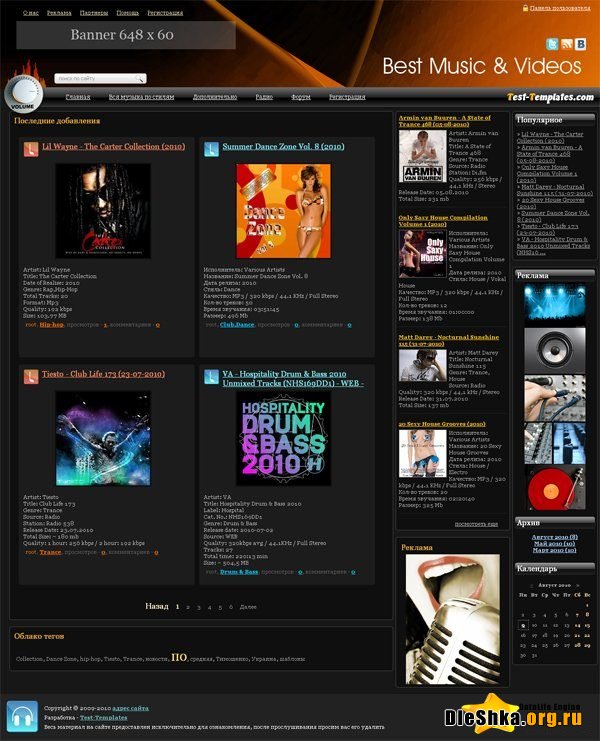Screen dimensions: 600x741
Task: Open the Tiesto - Club Life 173 title
Action: [103, 374]
